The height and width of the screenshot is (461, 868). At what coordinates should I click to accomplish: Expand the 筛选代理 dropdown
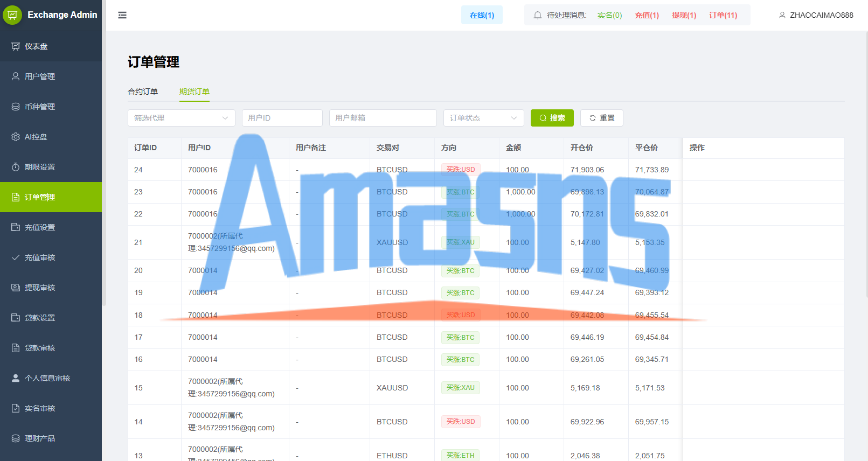[182, 118]
